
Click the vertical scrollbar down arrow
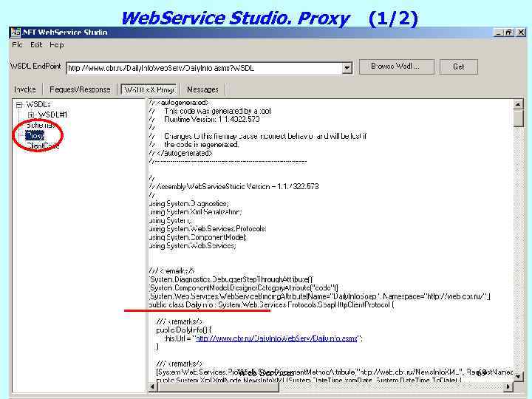[x=518, y=376]
